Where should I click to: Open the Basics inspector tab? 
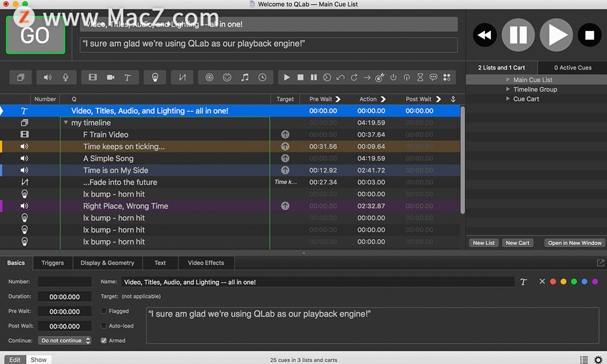point(16,263)
